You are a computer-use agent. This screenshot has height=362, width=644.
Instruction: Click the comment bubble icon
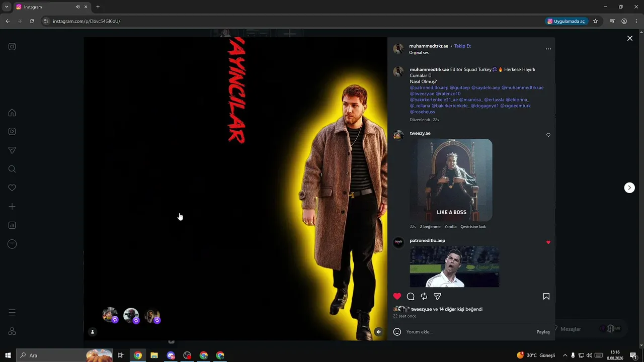[411, 296]
